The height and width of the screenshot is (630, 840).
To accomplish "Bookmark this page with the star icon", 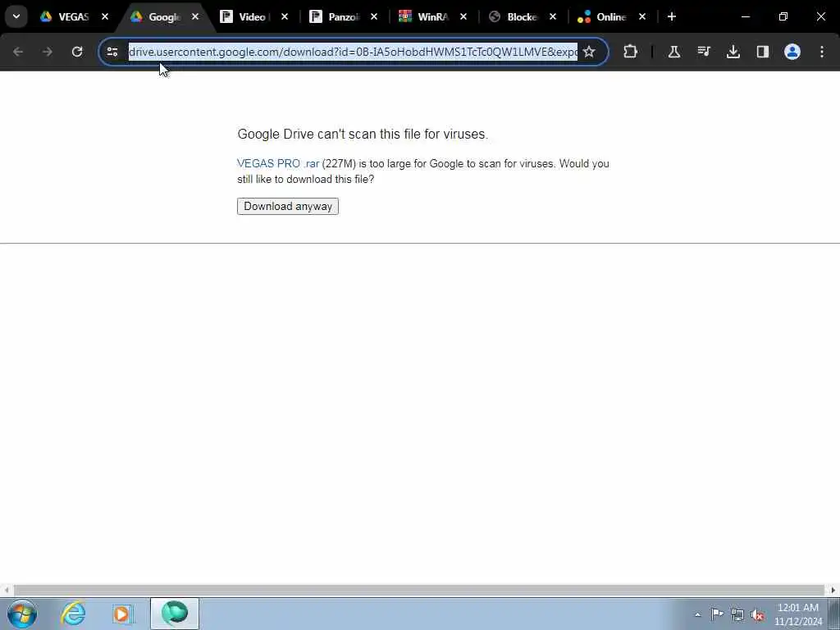I will point(589,52).
